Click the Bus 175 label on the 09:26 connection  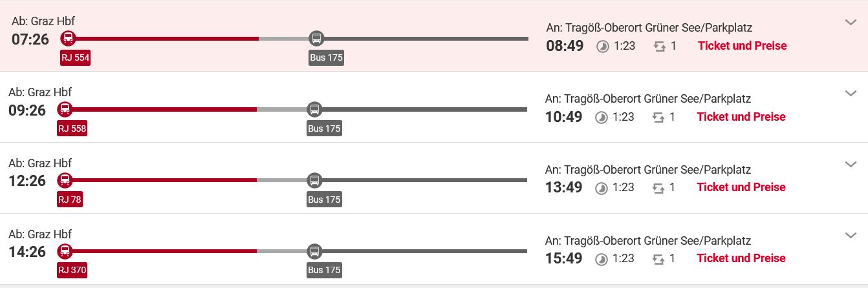coord(324,129)
